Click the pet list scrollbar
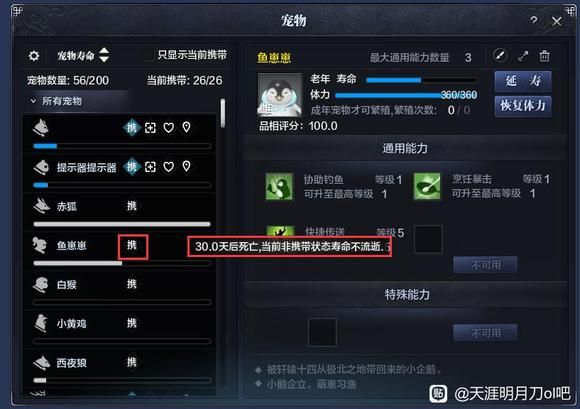The height and width of the screenshot is (409, 580). click(x=223, y=113)
